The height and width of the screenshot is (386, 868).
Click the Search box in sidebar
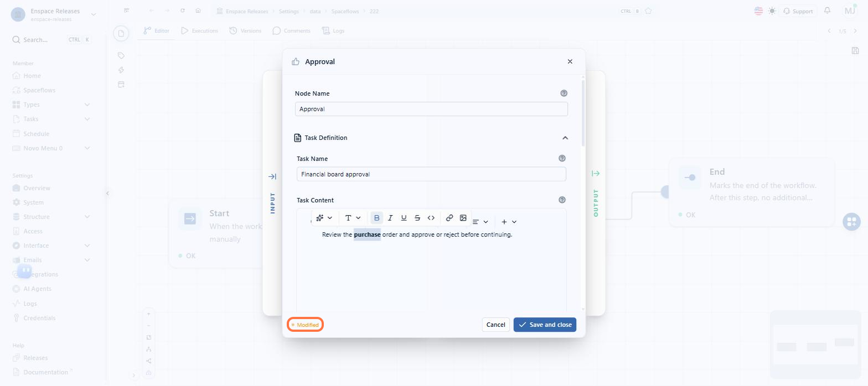[51, 40]
